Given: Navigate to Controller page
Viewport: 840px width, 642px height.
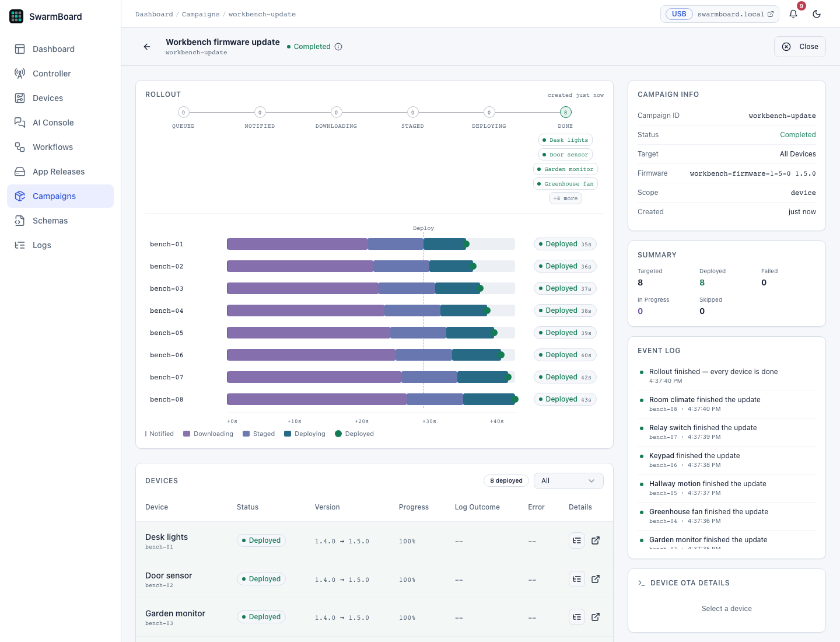Looking at the screenshot, I should pyautogui.click(x=60, y=74).
